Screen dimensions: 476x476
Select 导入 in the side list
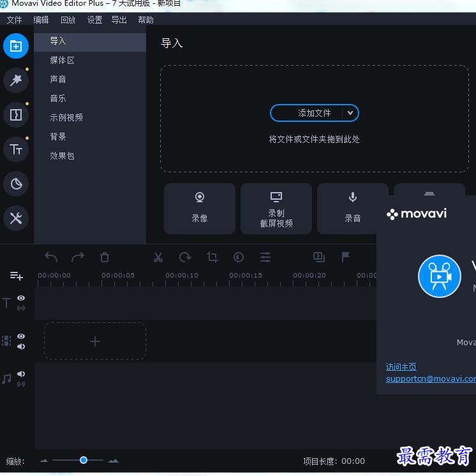click(90, 41)
